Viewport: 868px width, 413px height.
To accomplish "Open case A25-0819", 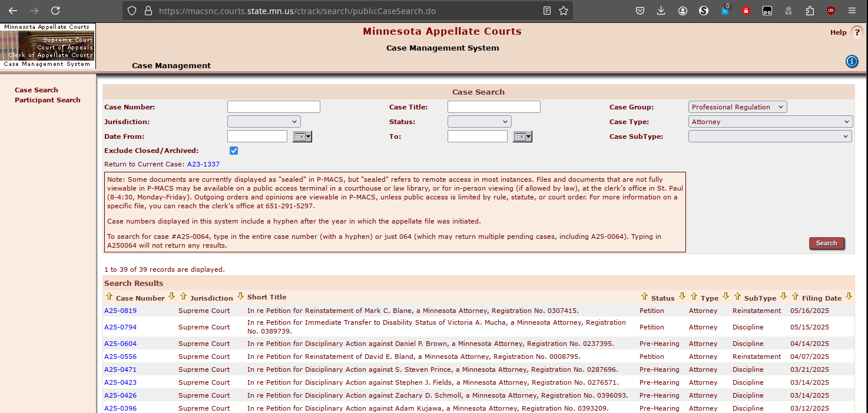I will pyautogui.click(x=120, y=311).
